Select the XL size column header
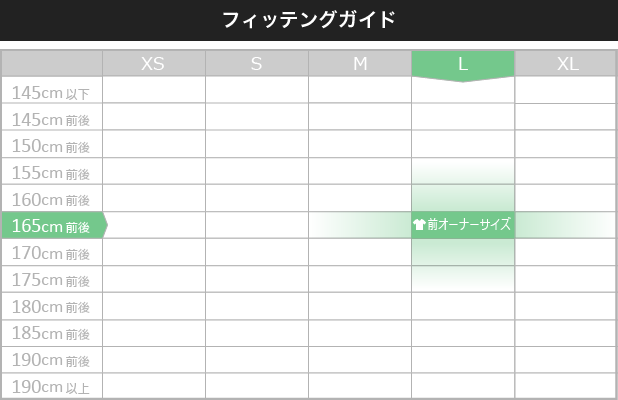 (566, 63)
